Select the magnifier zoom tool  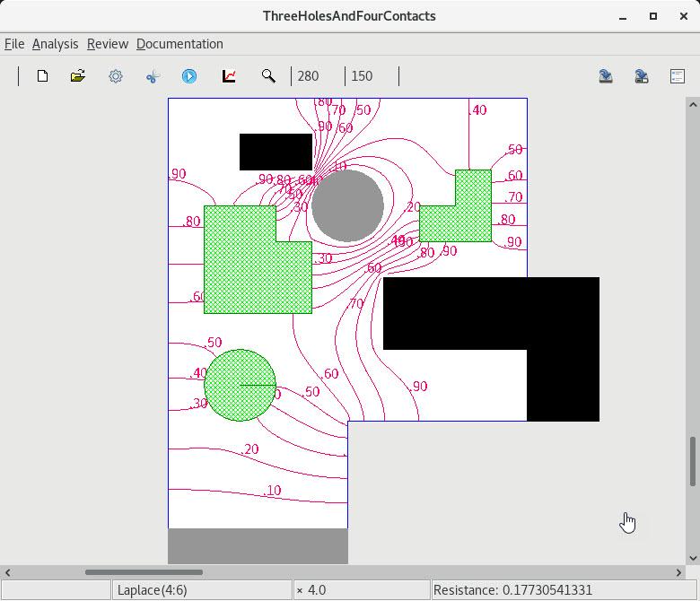[268, 76]
